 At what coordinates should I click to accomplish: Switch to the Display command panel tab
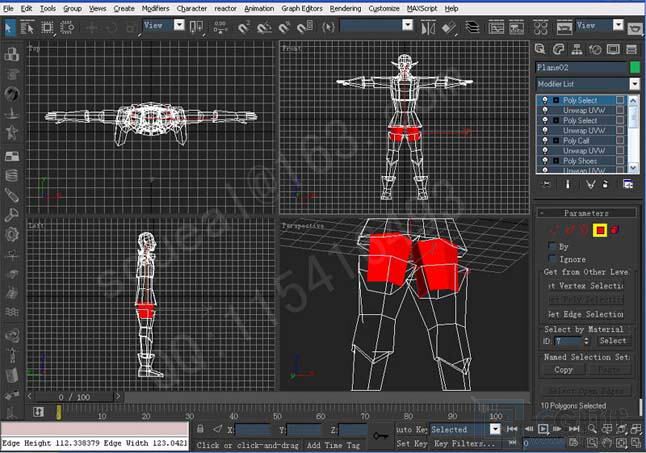[613, 49]
